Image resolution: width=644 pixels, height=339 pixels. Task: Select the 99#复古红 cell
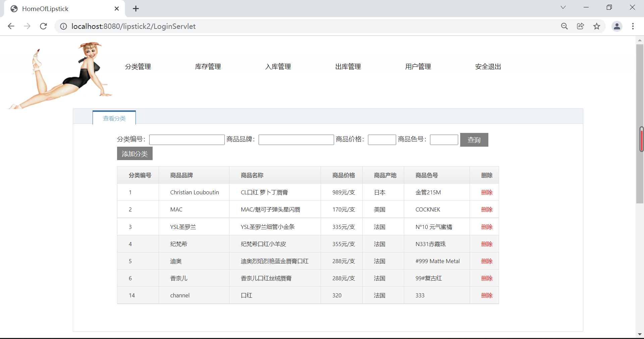click(437, 278)
